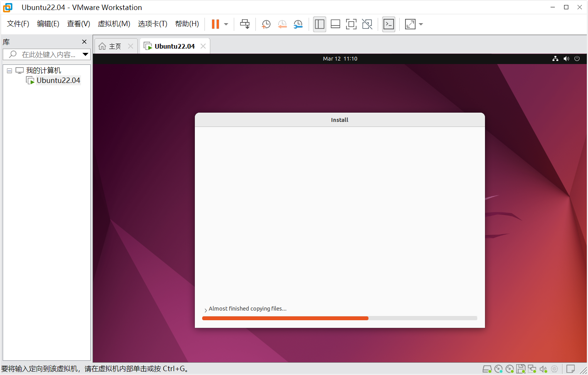The height and width of the screenshot is (375, 588).
Task: Expand the stretch guest dropdown arrow
Action: [421, 24]
